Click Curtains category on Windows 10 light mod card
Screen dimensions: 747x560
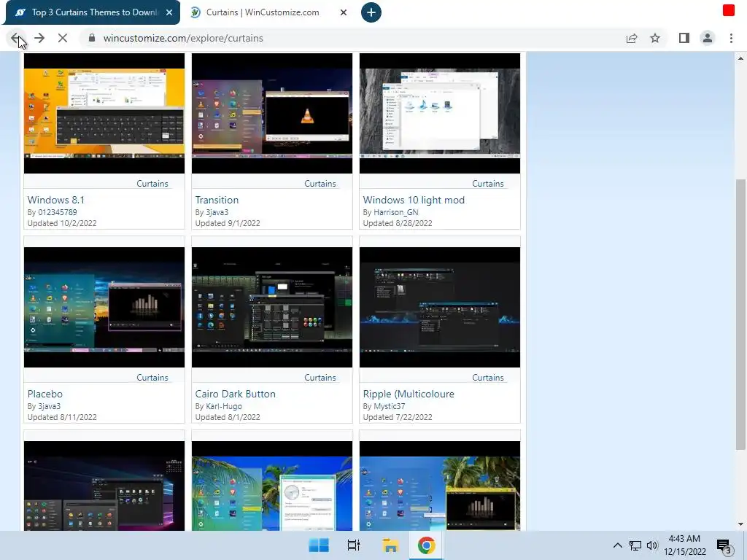coord(488,183)
